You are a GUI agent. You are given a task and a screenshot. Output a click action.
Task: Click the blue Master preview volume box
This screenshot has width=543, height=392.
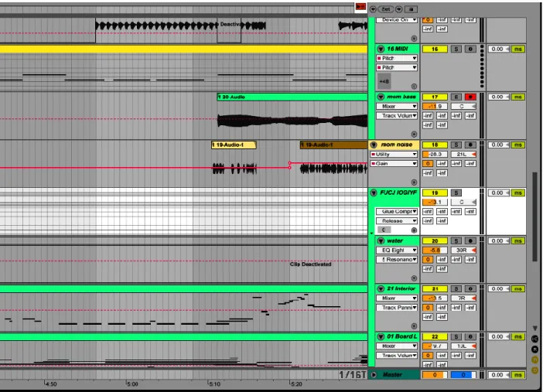click(x=463, y=375)
